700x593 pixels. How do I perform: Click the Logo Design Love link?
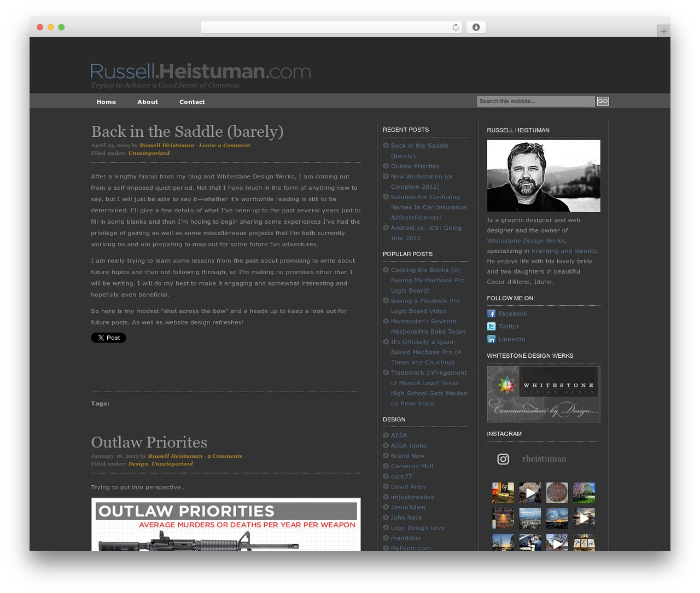pyautogui.click(x=417, y=527)
